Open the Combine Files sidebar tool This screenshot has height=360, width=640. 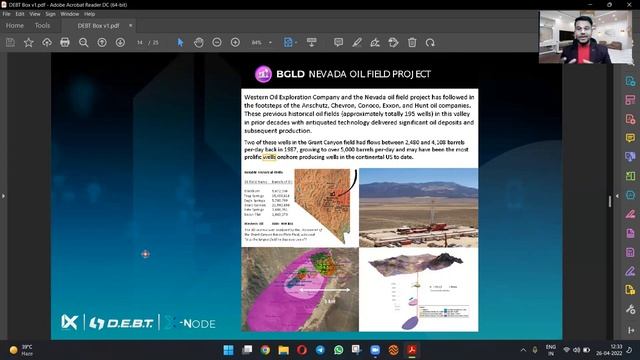630,157
